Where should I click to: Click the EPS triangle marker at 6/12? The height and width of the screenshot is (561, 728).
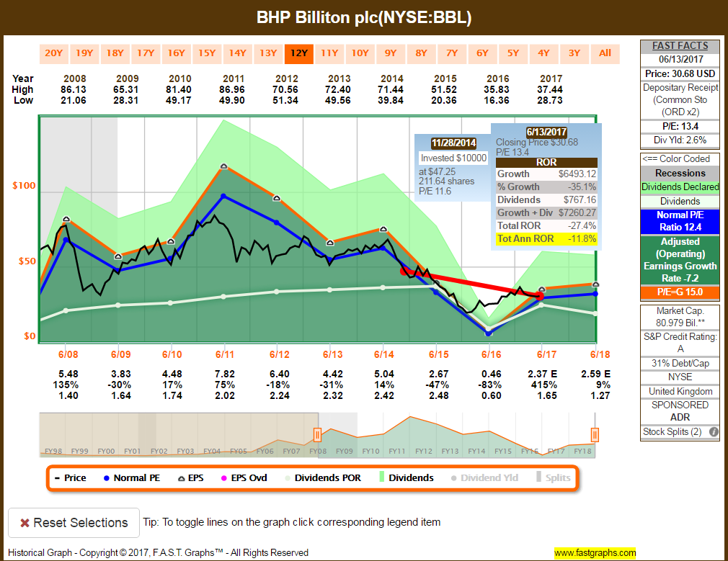(x=277, y=198)
